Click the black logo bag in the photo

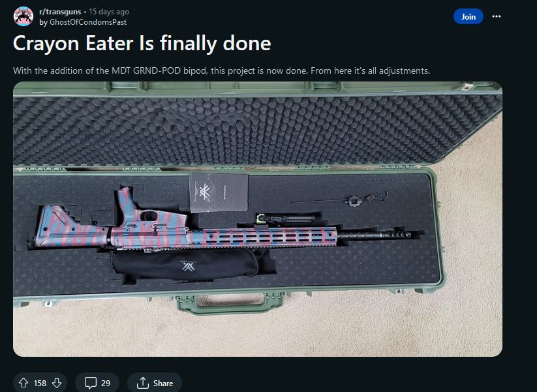pyautogui.click(x=187, y=264)
